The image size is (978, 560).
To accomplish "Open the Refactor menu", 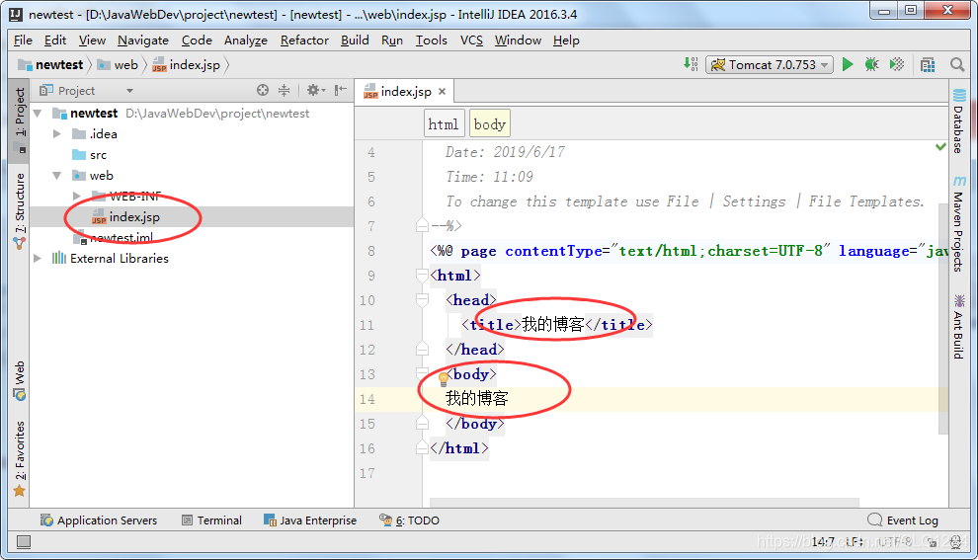I will 304,40.
